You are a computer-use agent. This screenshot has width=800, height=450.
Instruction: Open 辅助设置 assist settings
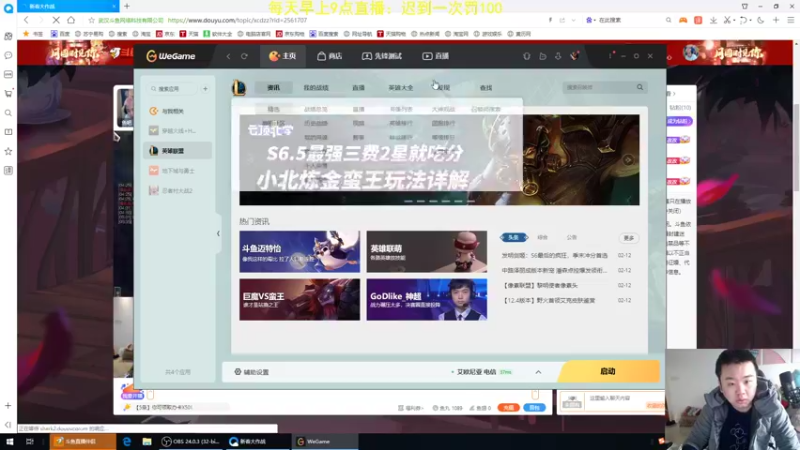coord(252,372)
